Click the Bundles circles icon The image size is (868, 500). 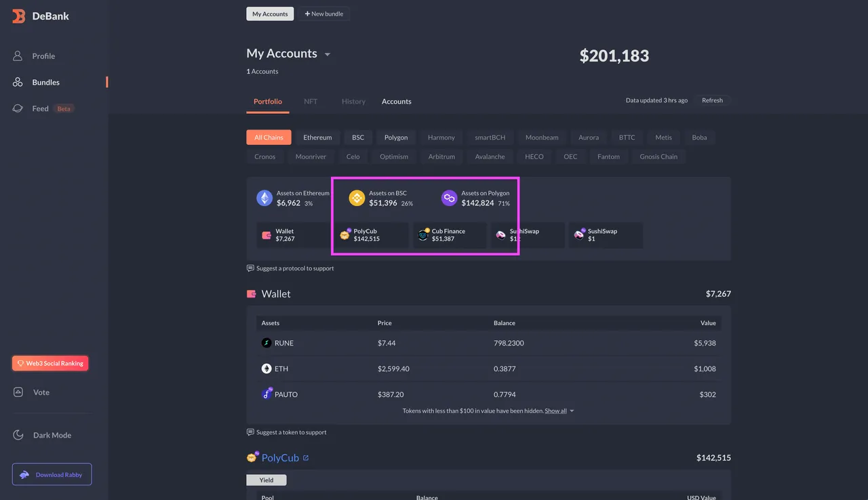pyautogui.click(x=18, y=82)
